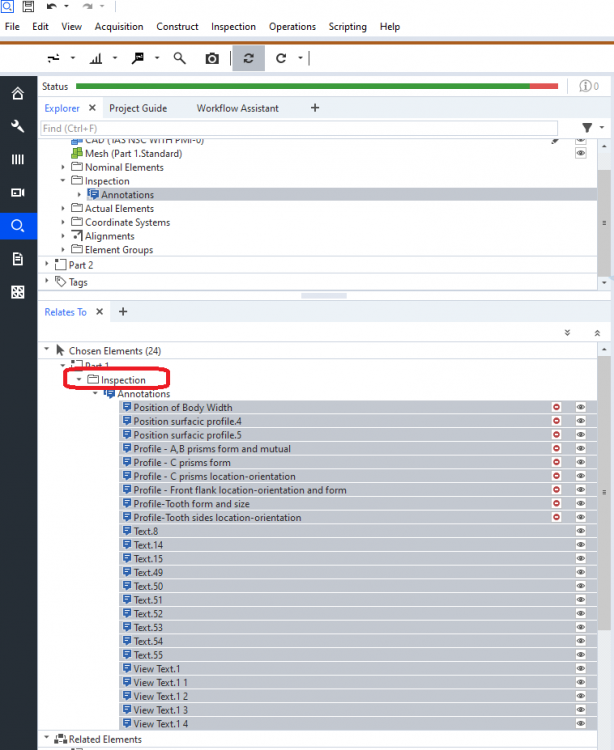Toggle visibility of Mesh (Part 1.Standard)
This screenshot has width=614, height=750.
(580, 153)
